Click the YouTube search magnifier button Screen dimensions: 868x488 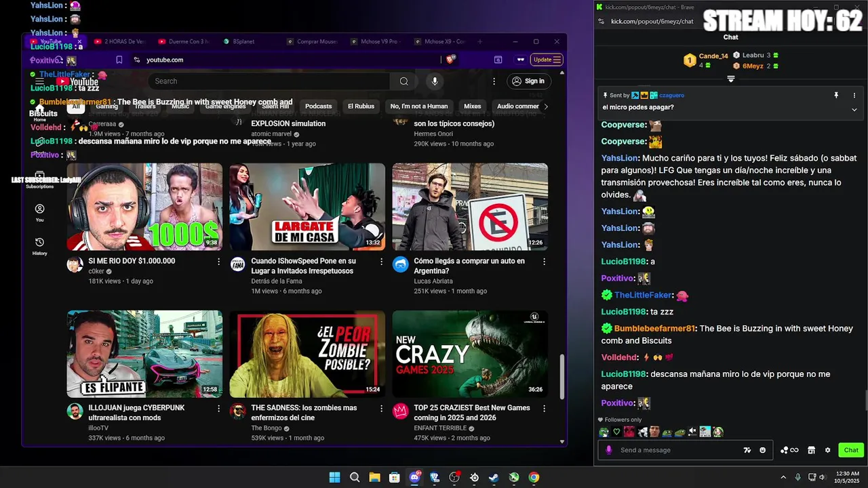click(404, 81)
